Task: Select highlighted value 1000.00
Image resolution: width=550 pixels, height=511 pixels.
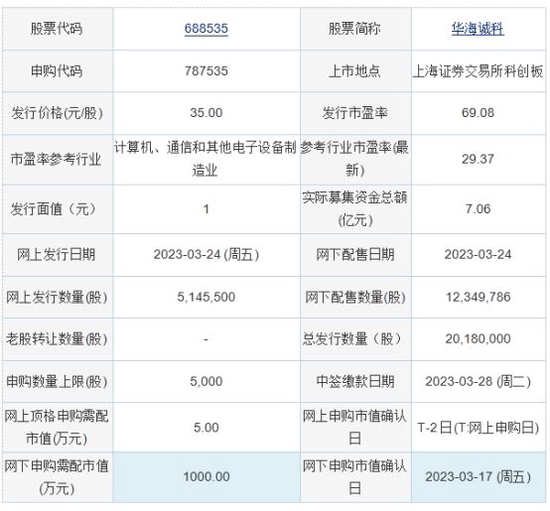Action: point(206,477)
